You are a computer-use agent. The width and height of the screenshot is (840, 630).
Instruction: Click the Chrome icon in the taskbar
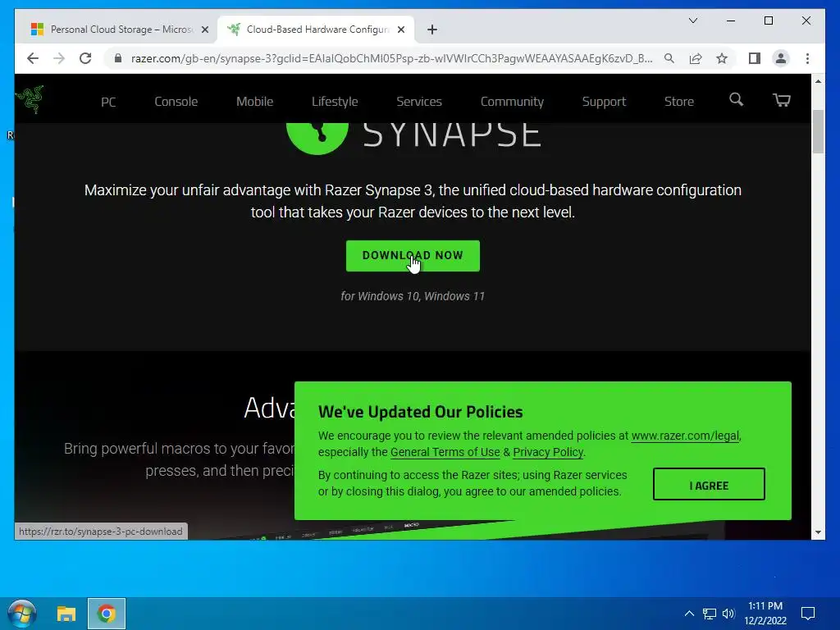click(x=107, y=614)
